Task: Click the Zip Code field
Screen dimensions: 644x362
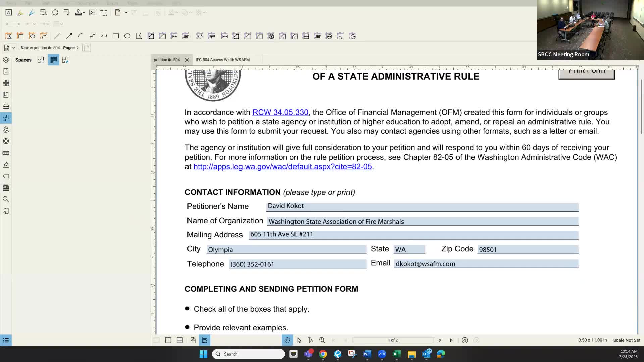Action: click(x=528, y=249)
